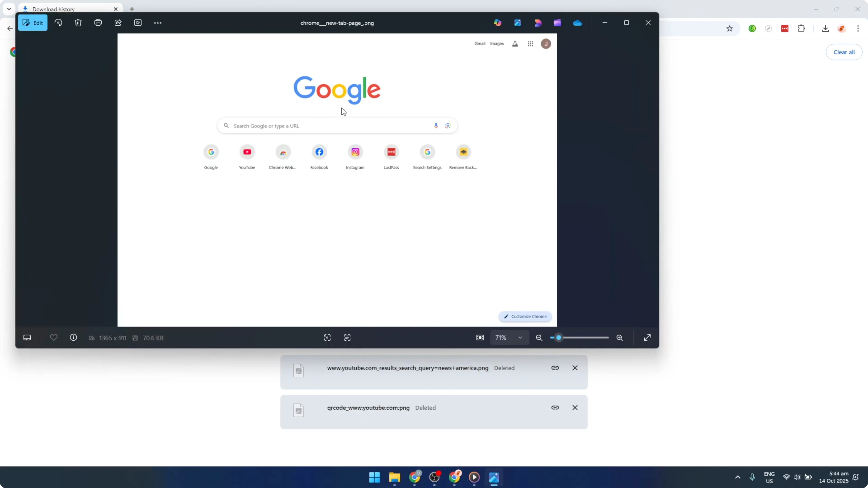The height and width of the screenshot is (488, 868).
Task: Click the www.youtube.com_results_search_query file name
Action: coord(408,368)
